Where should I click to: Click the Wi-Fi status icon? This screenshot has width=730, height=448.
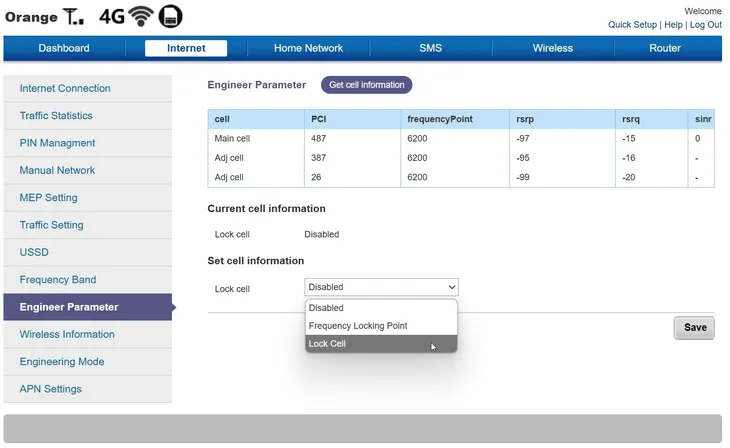(141, 16)
